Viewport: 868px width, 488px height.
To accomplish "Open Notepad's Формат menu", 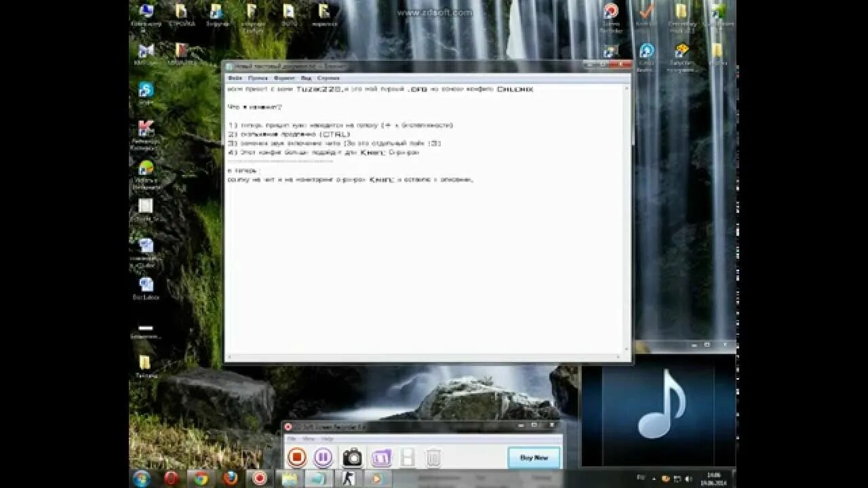I will pyautogui.click(x=284, y=78).
